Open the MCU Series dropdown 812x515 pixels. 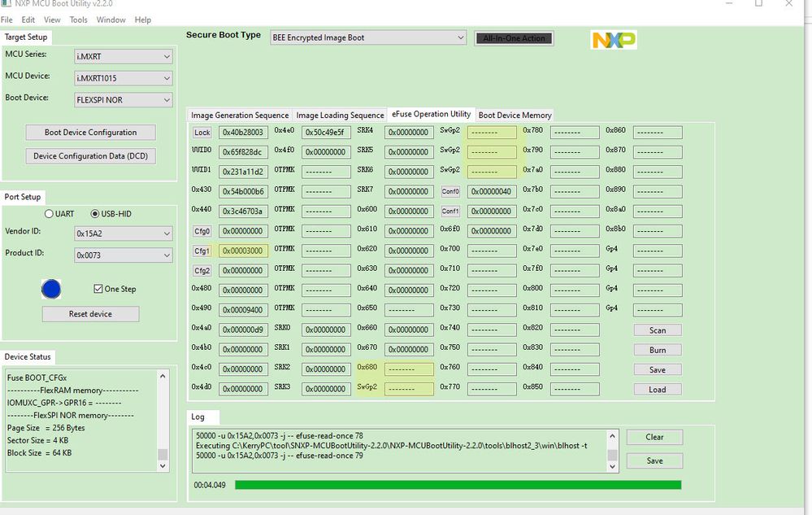pos(124,56)
